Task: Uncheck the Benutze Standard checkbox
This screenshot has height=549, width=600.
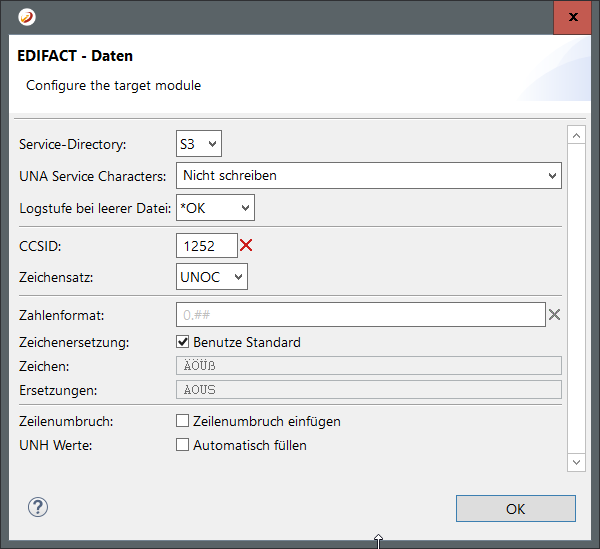Action: (x=183, y=342)
